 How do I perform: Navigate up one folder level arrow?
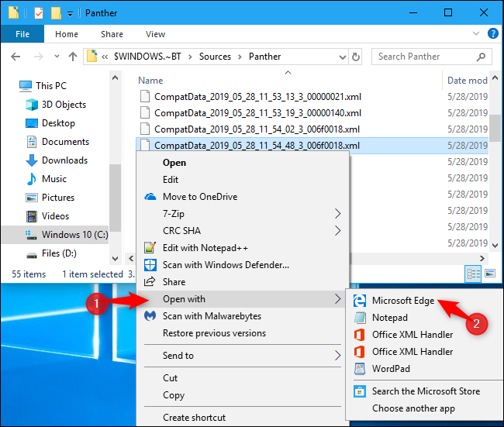coord(73,57)
